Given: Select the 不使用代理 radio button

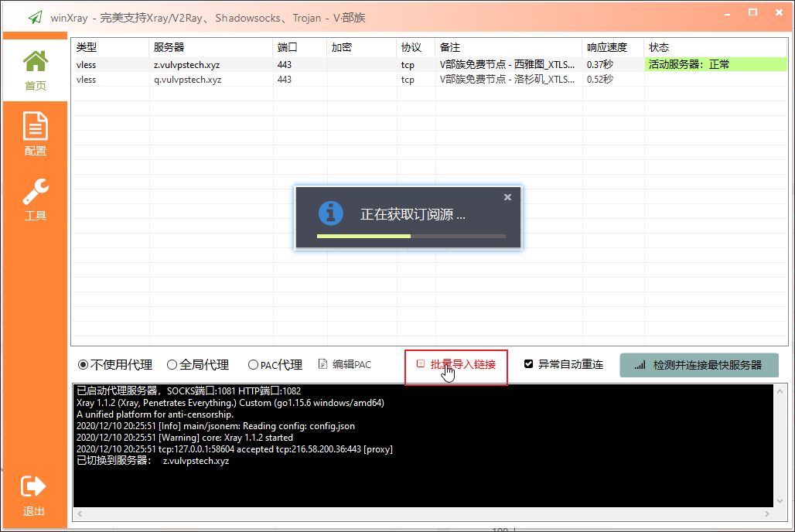Looking at the screenshot, I should 84,365.
